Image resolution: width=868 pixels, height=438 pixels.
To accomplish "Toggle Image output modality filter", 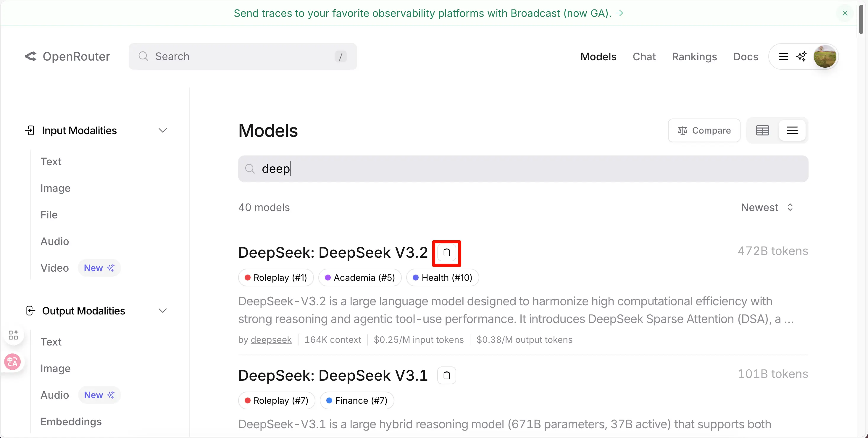I will pyautogui.click(x=55, y=368).
